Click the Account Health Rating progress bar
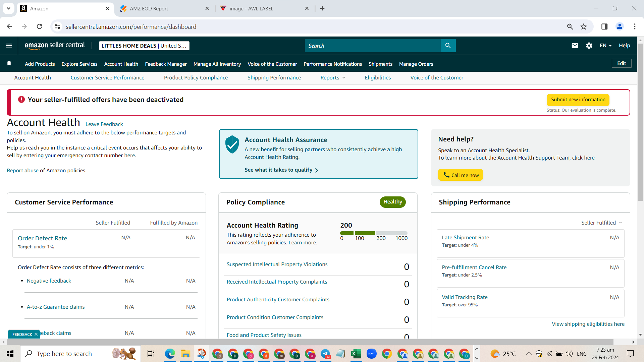 tap(374, 233)
